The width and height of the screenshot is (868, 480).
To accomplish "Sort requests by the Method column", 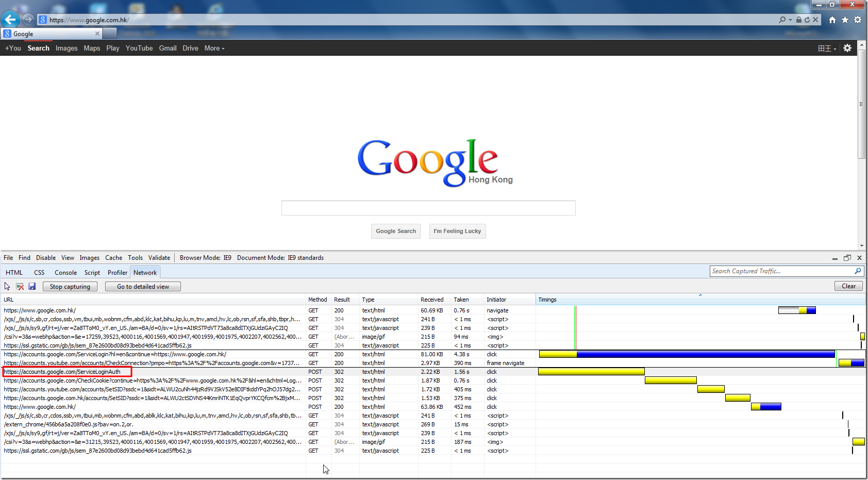I will pyautogui.click(x=318, y=300).
